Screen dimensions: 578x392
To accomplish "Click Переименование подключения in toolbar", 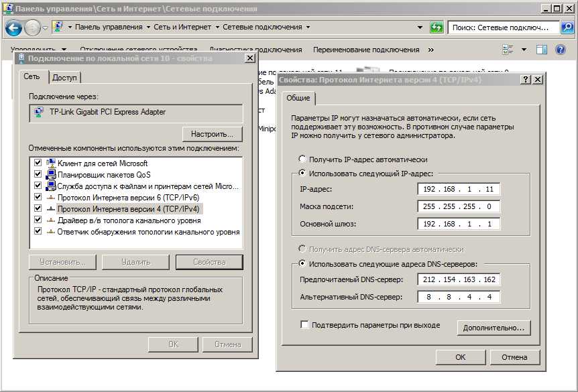I will (x=365, y=50).
